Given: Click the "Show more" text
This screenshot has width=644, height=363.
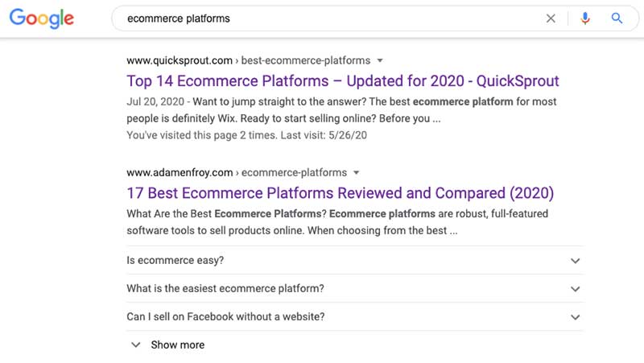Looking at the screenshot, I should 178,344.
